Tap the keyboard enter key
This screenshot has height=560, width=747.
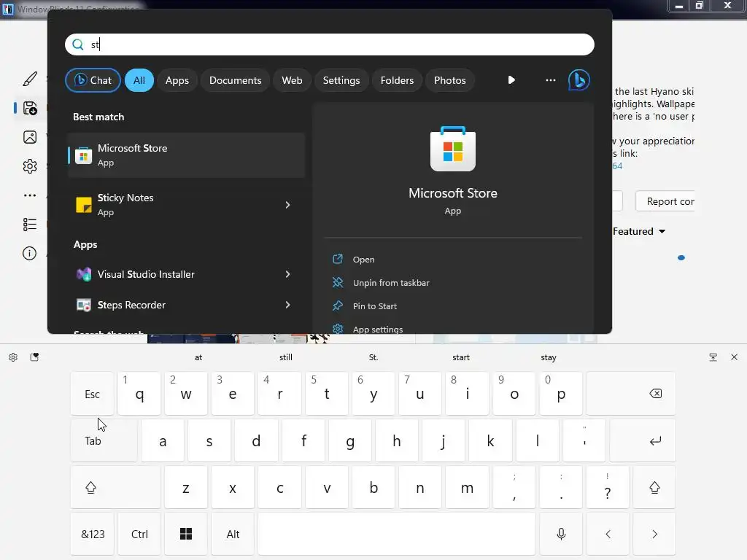tap(643, 440)
